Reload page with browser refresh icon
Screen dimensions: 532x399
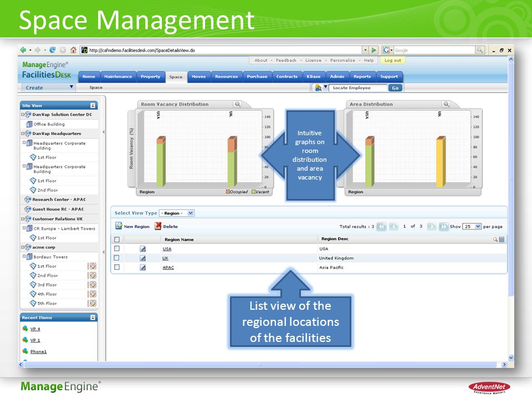[x=52, y=50]
